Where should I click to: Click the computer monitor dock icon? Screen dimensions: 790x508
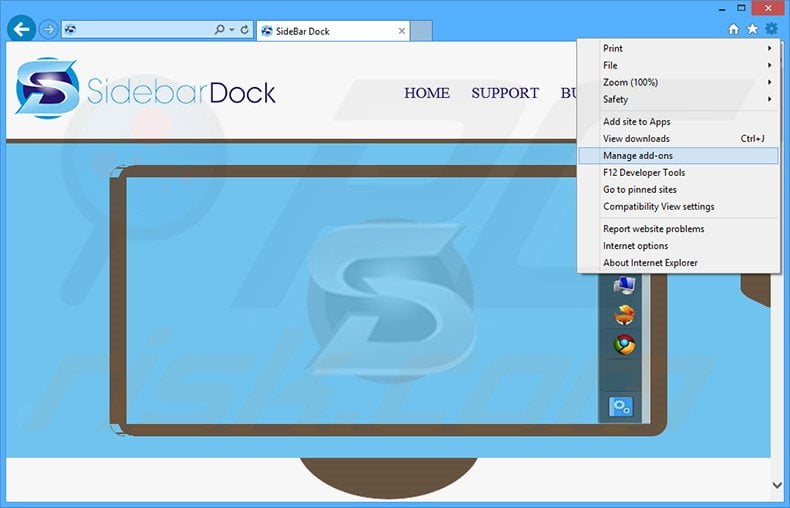coord(624,285)
